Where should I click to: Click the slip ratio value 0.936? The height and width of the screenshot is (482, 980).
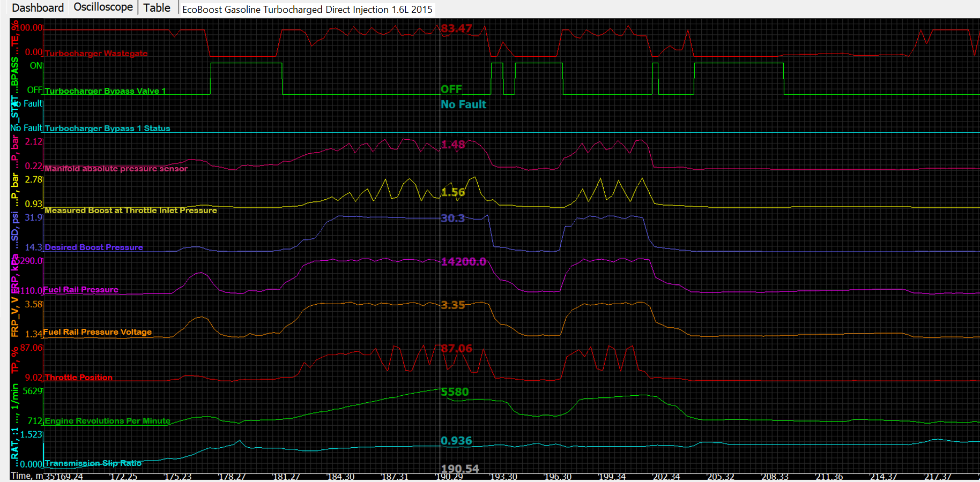click(456, 441)
